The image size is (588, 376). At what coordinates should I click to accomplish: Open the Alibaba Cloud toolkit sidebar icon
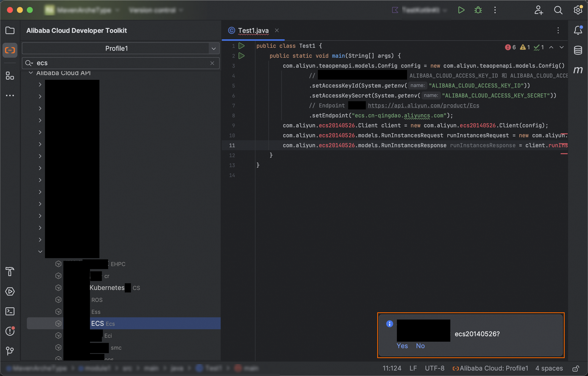pos(10,50)
